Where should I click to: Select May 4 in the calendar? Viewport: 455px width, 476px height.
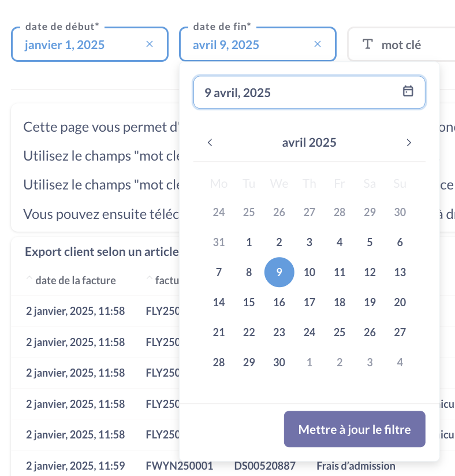pyautogui.click(x=400, y=362)
